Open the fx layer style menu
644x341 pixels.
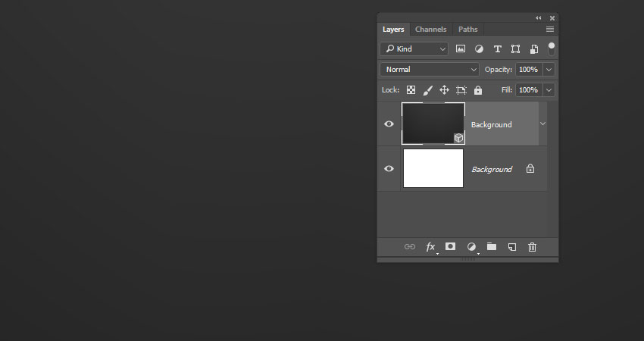(431, 247)
